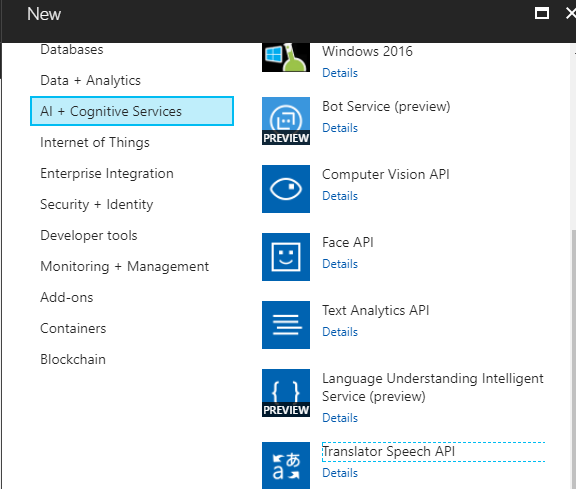Click the Text Analytics API title
The width and height of the screenshot is (576, 489).
tap(375, 310)
